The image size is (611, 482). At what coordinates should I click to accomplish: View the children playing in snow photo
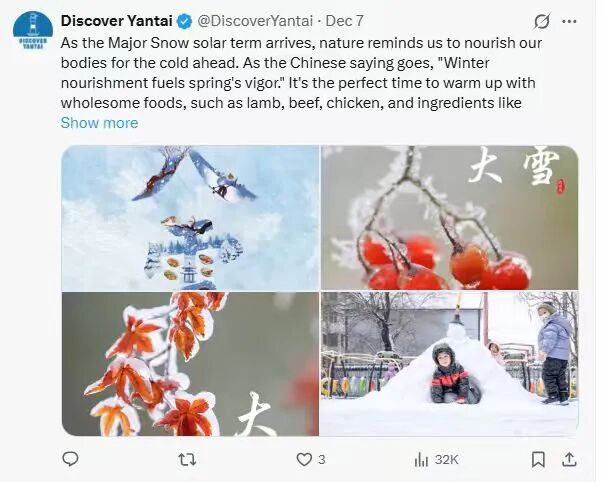[449, 364]
